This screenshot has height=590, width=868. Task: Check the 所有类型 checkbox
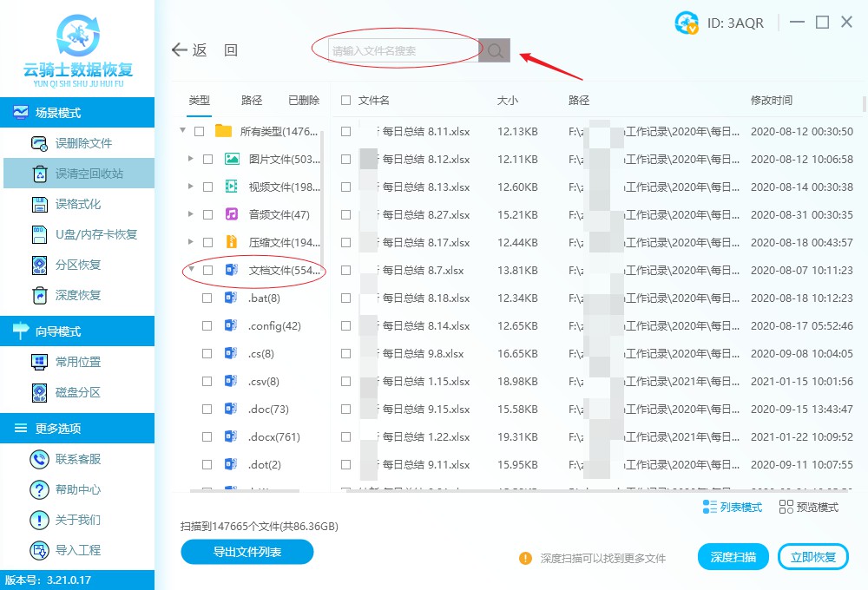coord(200,131)
